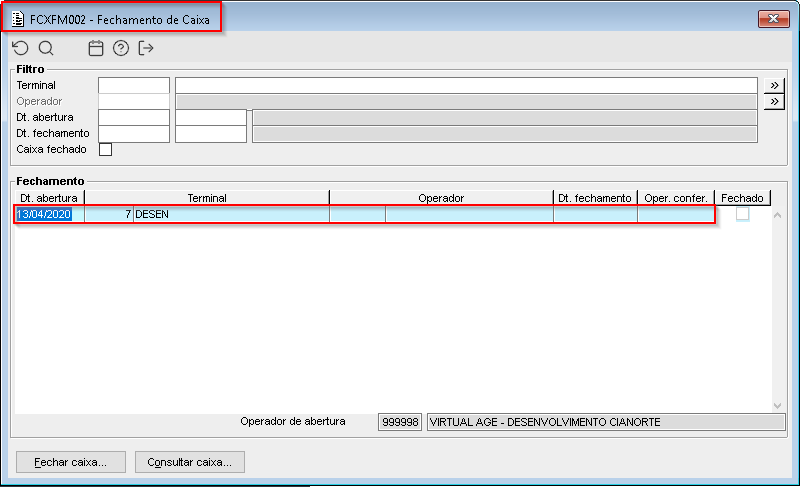The width and height of the screenshot is (800, 487).
Task: Click the terminal number 7 cell
Action: [109, 214]
